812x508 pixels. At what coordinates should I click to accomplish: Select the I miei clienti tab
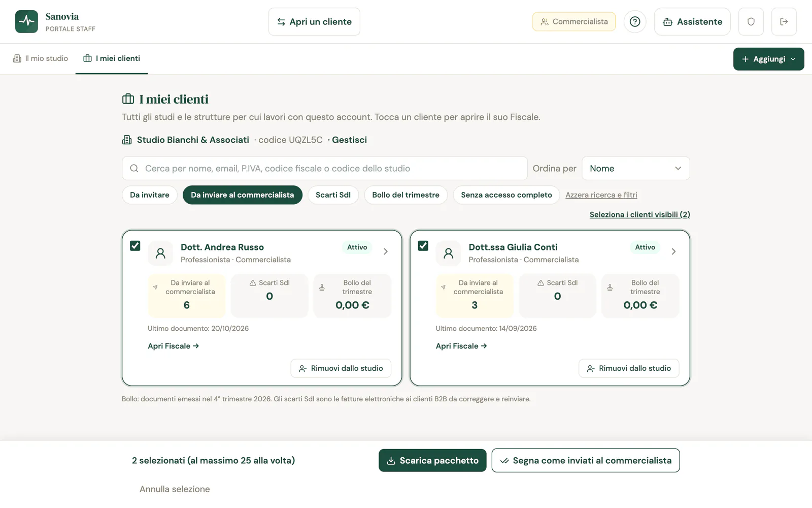click(x=112, y=58)
